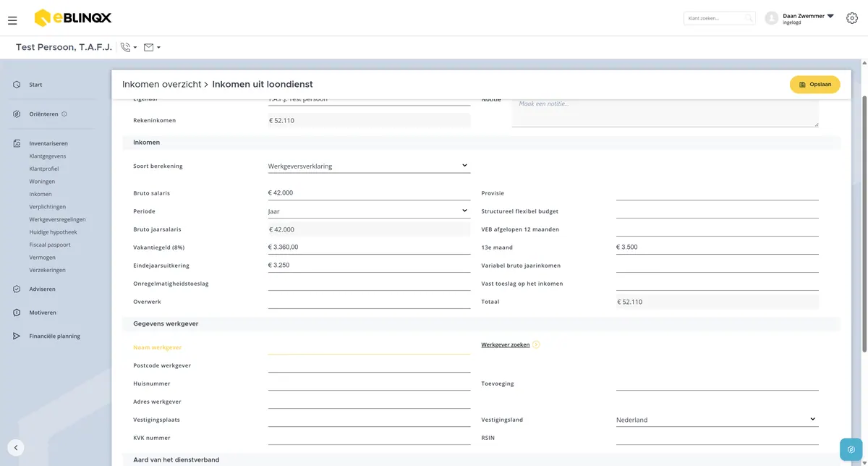Open Klantgegevens in the sidebar
The image size is (868, 466).
pos(48,156)
